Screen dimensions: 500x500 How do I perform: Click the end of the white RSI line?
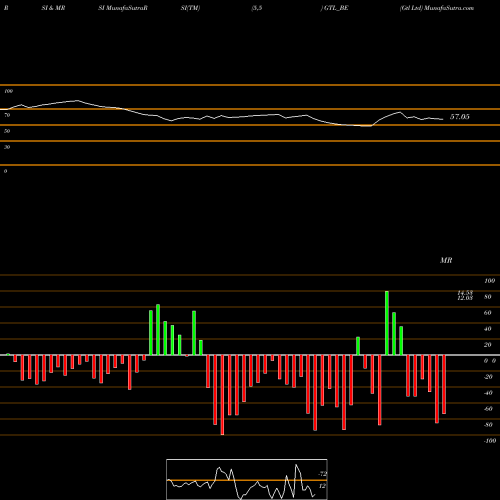[443, 119]
